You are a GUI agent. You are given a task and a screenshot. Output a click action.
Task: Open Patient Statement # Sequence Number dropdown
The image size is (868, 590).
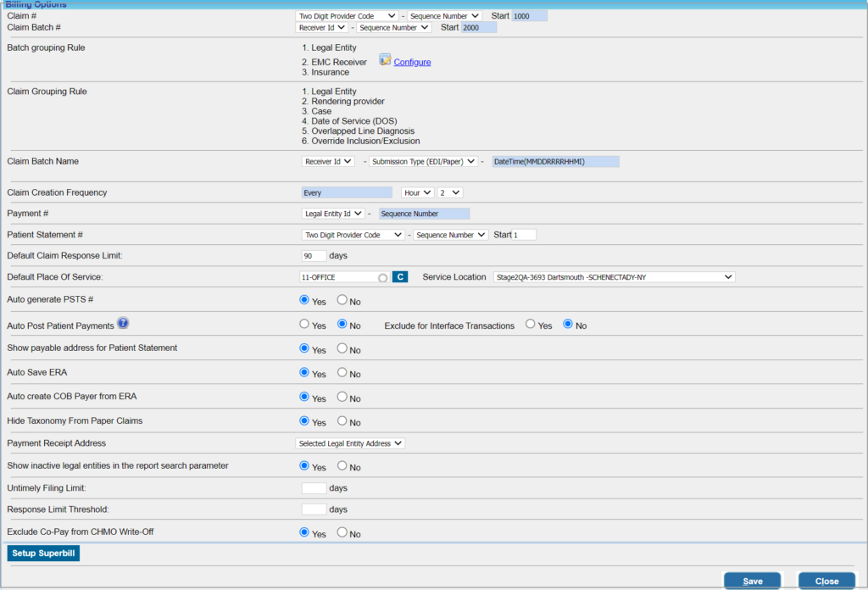[451, 235]
